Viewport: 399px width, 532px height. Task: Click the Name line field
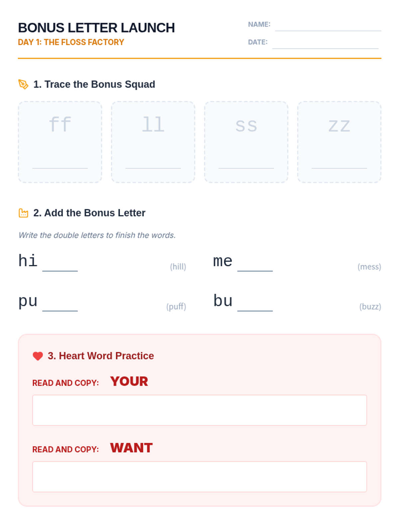[328, 25]
